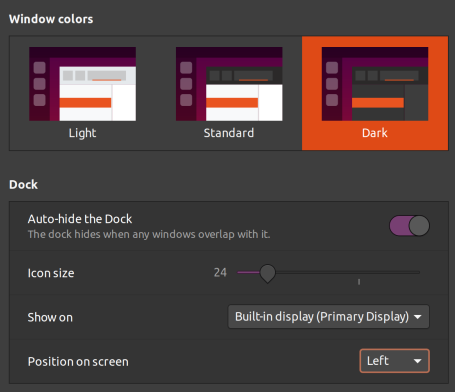Click the Icon size slider handle
This screenshot has width=455, height=392.
(267, 273)
